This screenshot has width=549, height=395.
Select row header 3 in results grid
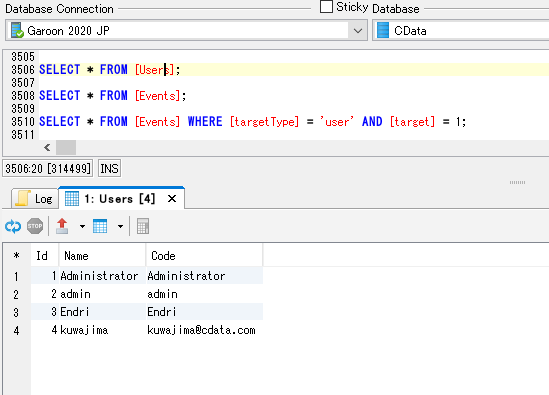point(16,312)
